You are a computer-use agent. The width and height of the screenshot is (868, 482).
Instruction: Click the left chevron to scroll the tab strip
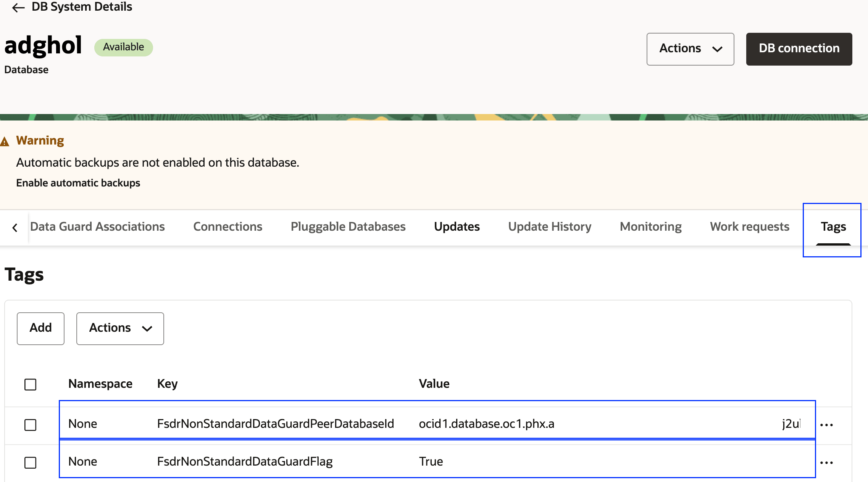(x=15, y=227)
